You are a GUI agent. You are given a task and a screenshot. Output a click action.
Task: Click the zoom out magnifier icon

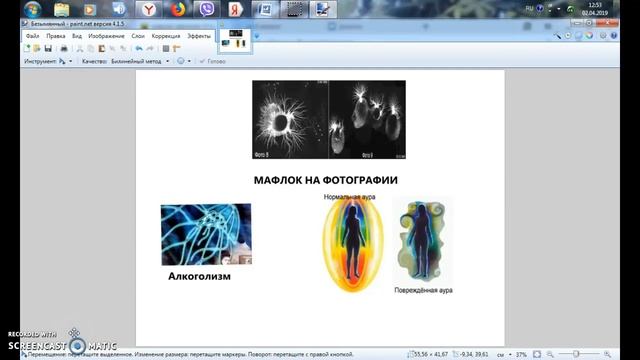(550, 354)
